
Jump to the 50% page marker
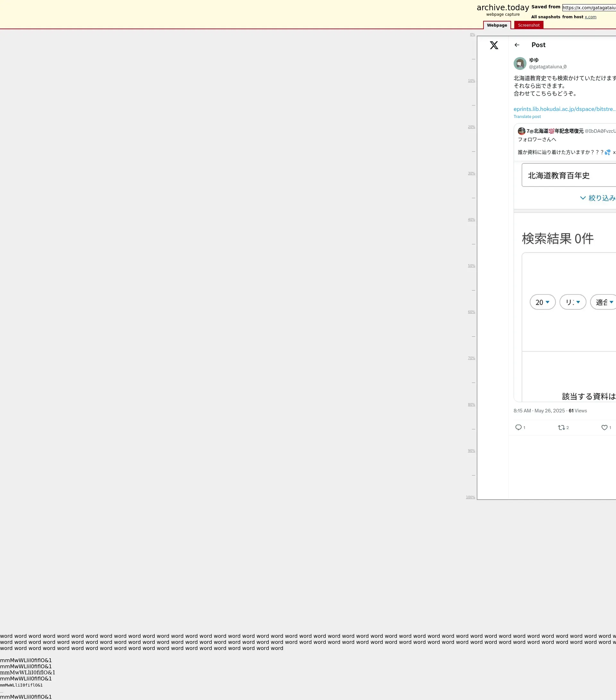[x=471, y=266]
